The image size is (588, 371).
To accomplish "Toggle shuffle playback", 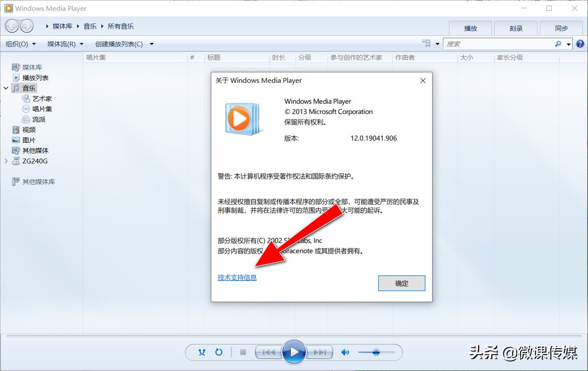I will click(x=202, y=352).
